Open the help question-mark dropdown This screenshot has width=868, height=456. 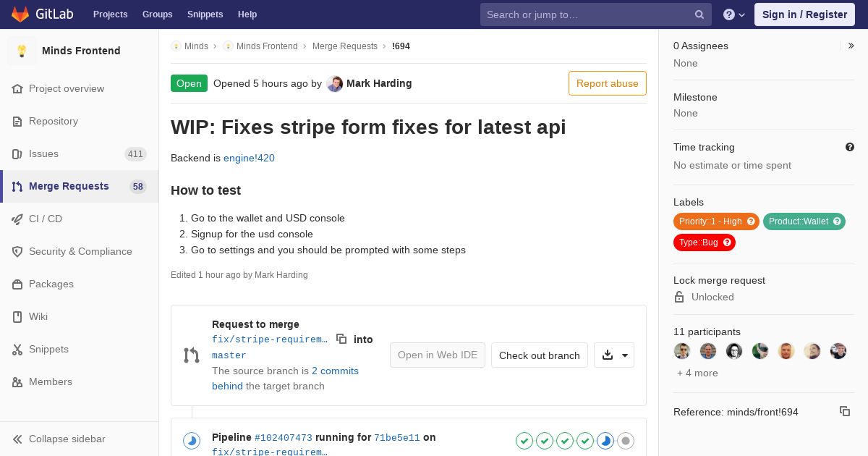pos(734,14)
